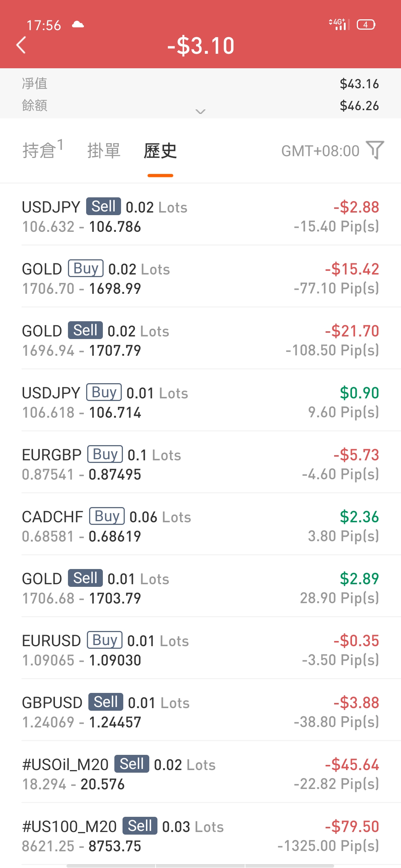This screenshot has height=868, width=401.
Task: Switch to the 掛單 tab
Action: coord(104,151)
